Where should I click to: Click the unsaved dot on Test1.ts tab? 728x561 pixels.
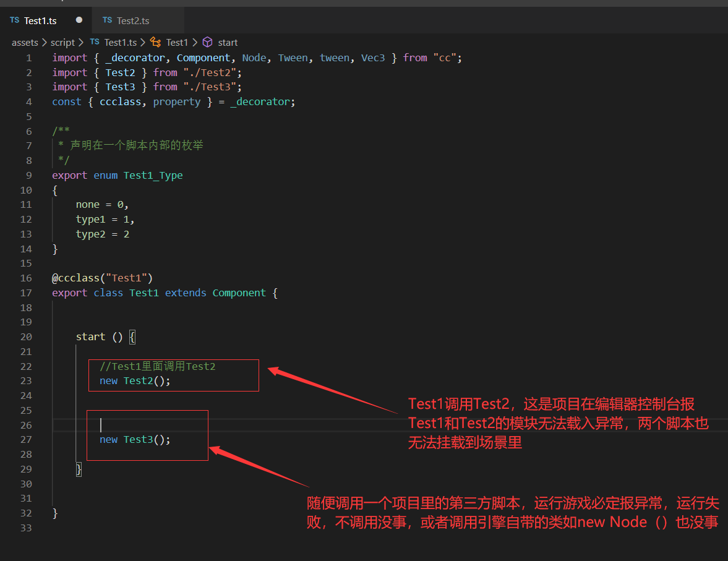pyautogui.click(x=79, y=20)
